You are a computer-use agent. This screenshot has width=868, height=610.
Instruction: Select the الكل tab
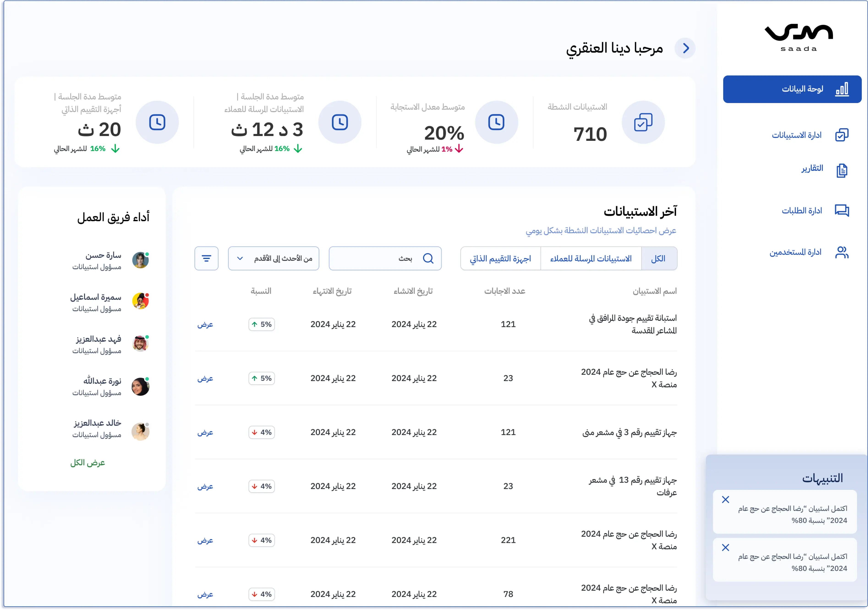point(659,259)
